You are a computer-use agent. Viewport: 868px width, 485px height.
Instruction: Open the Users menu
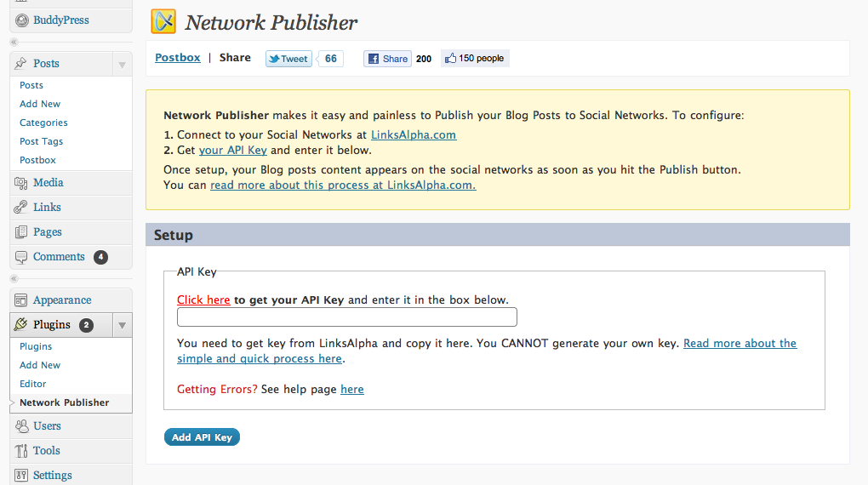[47, 425]
